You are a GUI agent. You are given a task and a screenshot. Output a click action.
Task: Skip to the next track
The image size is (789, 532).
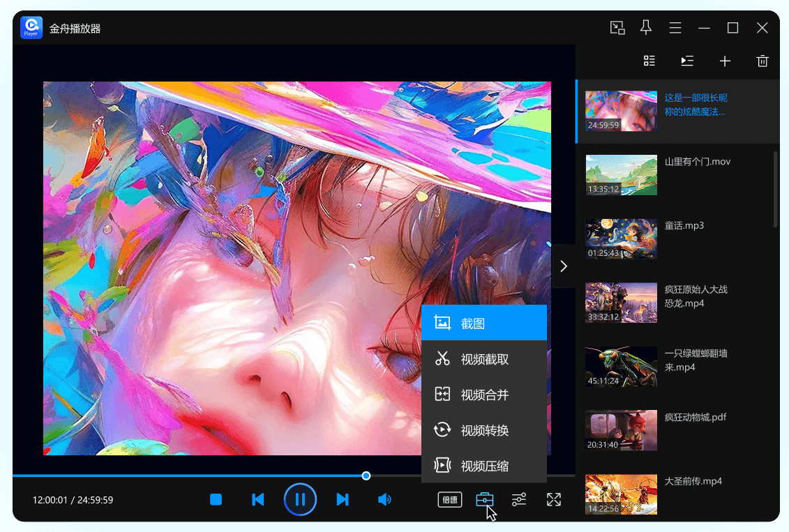tap(343, 499)
